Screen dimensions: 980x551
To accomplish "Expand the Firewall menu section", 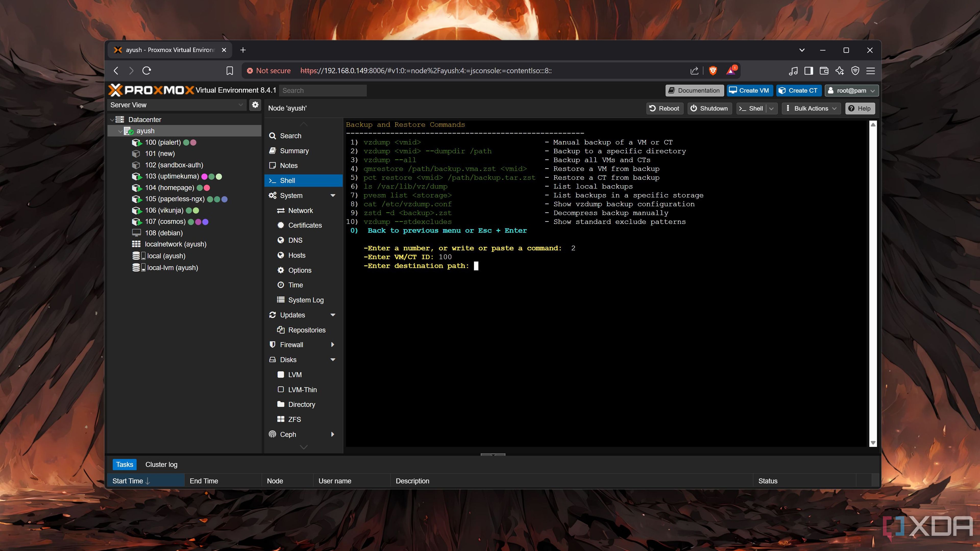I will click(x=333, y=345).
